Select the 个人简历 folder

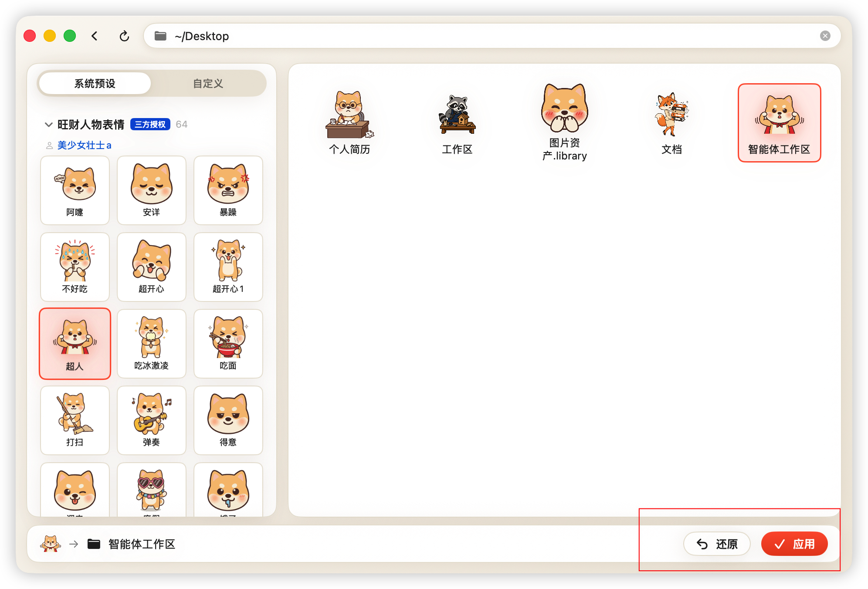pyautogui.click(x=349, y=123)
